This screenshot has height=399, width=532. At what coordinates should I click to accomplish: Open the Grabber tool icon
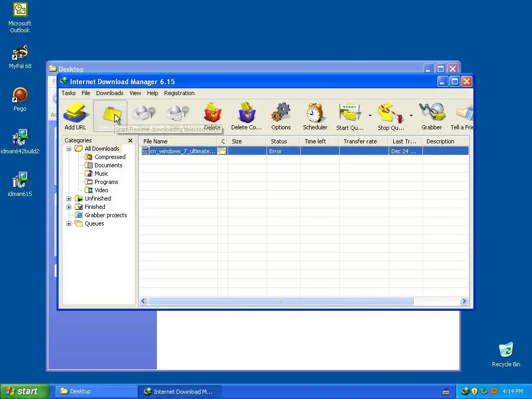pos(432,116)
